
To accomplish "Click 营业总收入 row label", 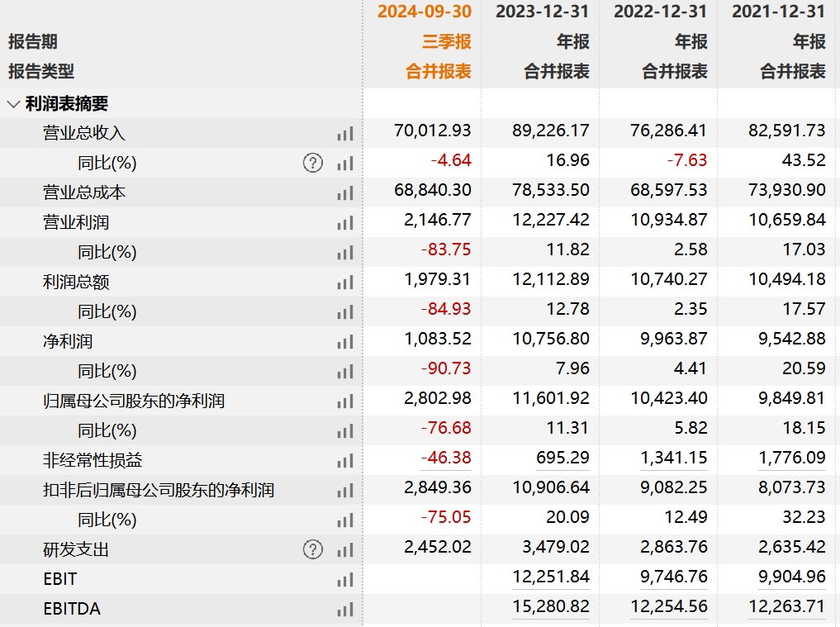I will coord(84,133).
